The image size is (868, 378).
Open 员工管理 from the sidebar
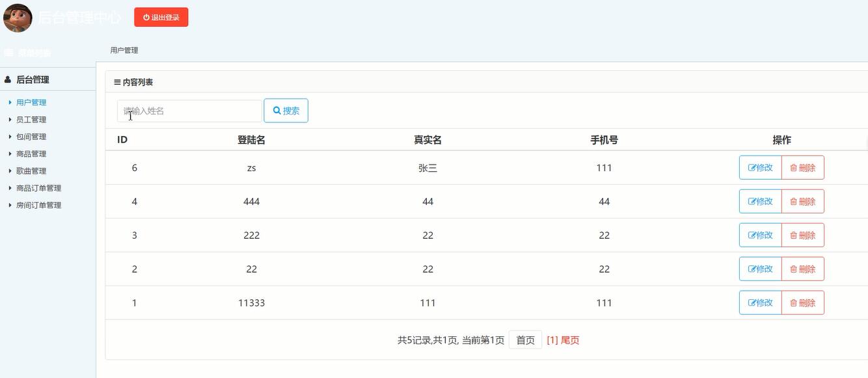(31, 119)
